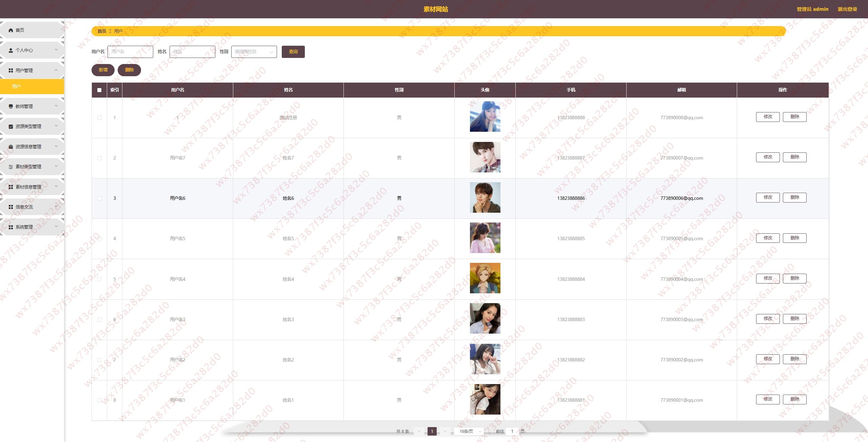Toggle the select-all checkbox in the table header
868x442 pixels.
click(x=99, y=90)
